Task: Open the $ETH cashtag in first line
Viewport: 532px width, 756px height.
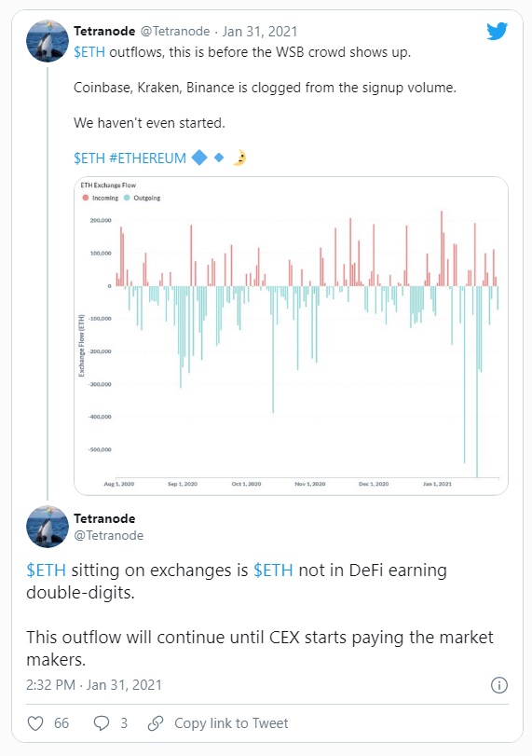Action: (89, 52)
